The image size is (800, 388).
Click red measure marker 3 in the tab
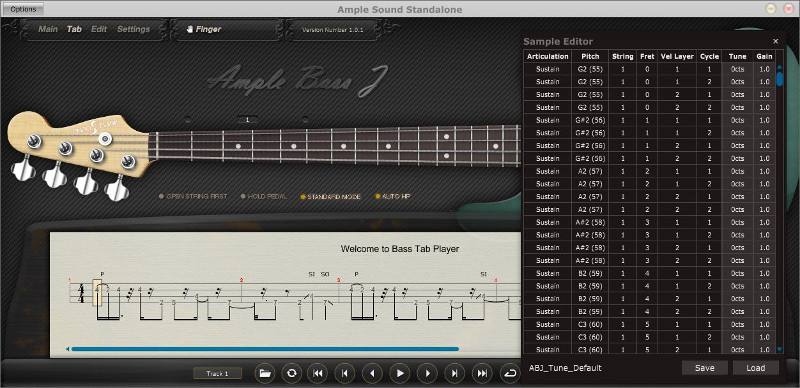point(338,280)
